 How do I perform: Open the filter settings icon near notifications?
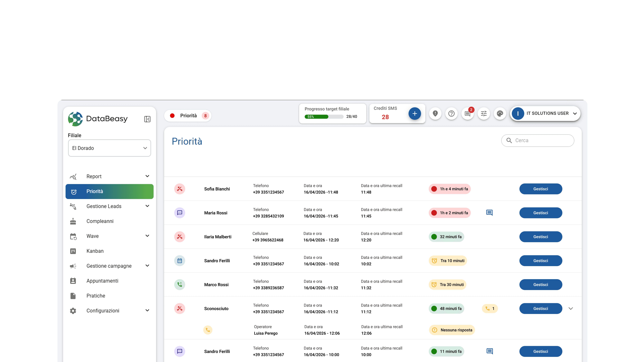tap(484, 114)
